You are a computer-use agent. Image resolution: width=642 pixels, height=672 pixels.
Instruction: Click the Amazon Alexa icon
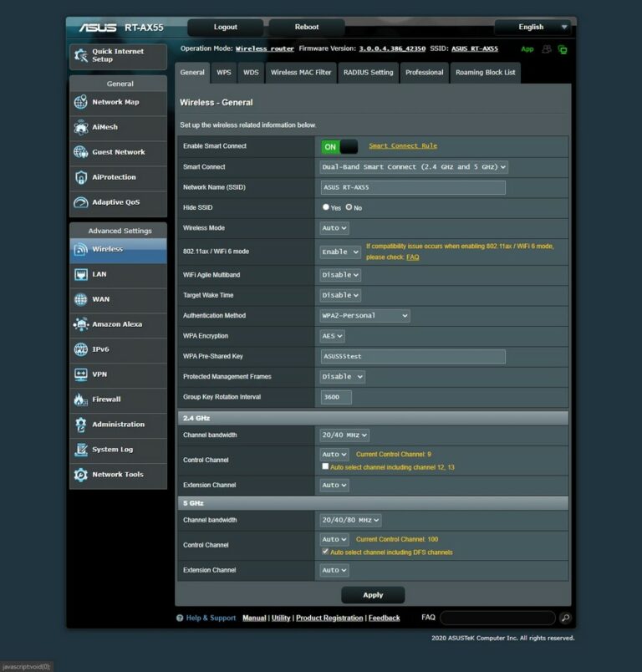click(80, 324)
